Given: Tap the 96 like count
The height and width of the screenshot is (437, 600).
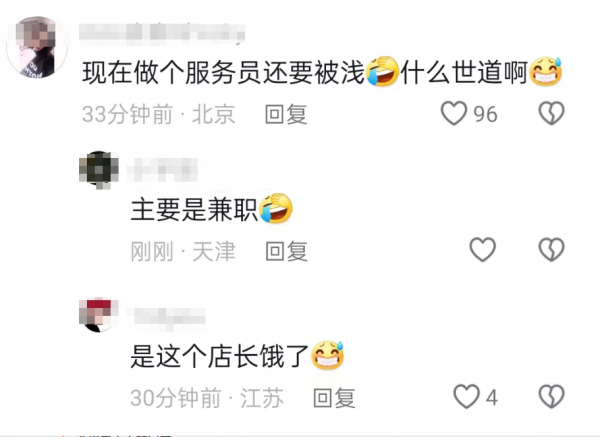Looking at the screenshot, I should pyautogui.click(x=485, y=114).
